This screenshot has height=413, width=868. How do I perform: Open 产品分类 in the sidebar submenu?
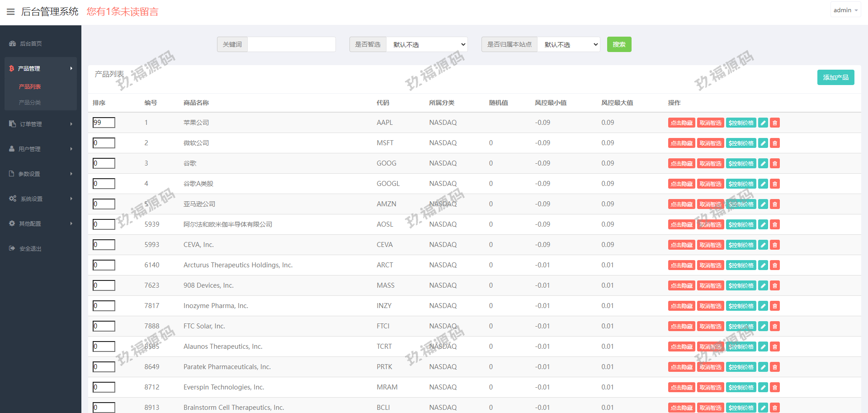(30, 103)
